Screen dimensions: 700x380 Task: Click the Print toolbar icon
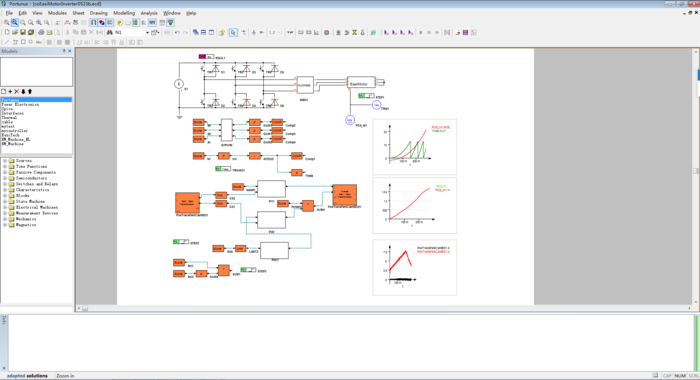pyautogui.click(x=41, y=33)
